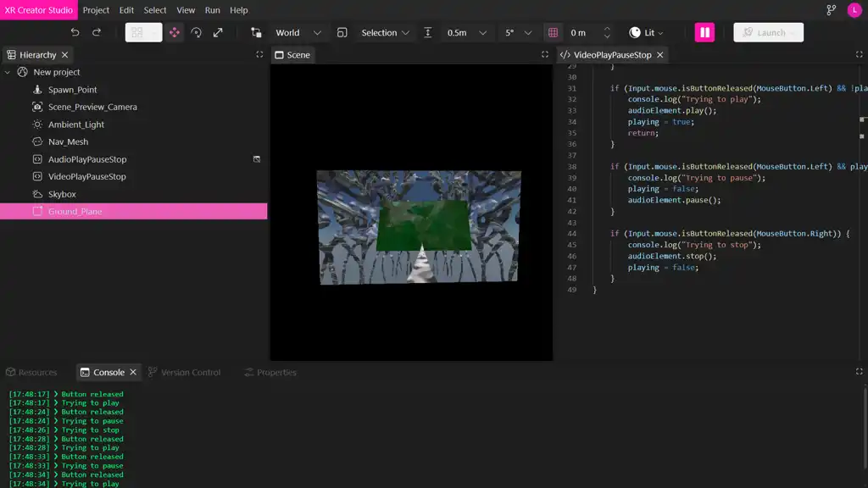Toggle the pink grid visibility icon

553,33
